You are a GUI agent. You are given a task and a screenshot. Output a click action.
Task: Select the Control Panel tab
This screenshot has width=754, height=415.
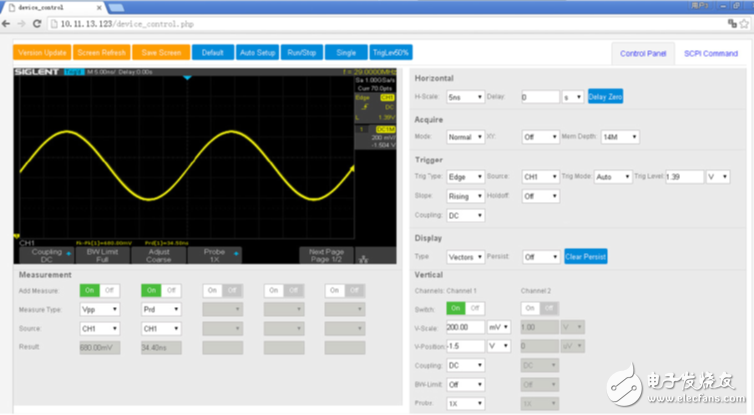(643, 53)
